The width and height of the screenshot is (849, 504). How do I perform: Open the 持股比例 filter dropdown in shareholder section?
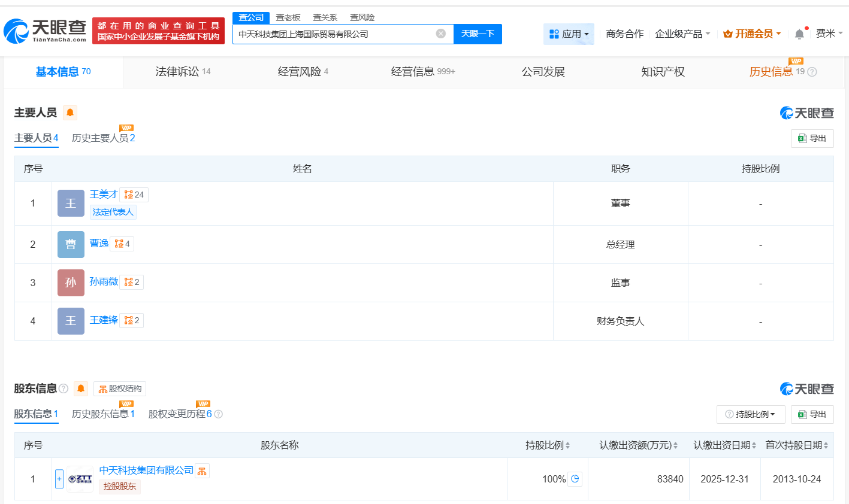point(750,414)
